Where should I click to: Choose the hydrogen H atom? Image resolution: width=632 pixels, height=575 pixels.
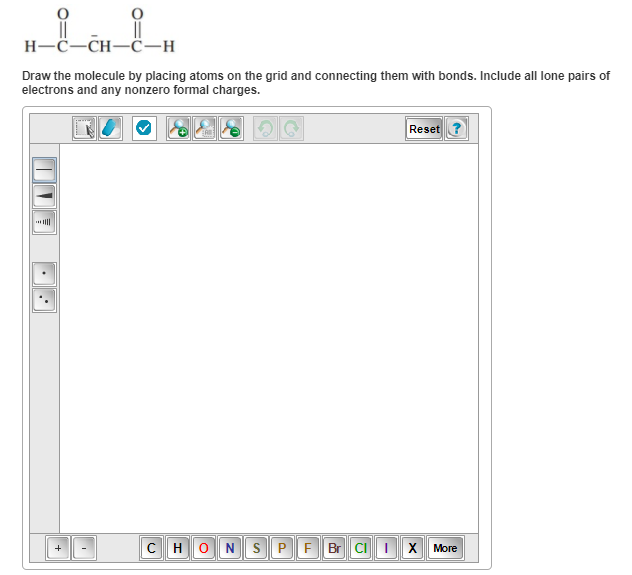(178, 548)
